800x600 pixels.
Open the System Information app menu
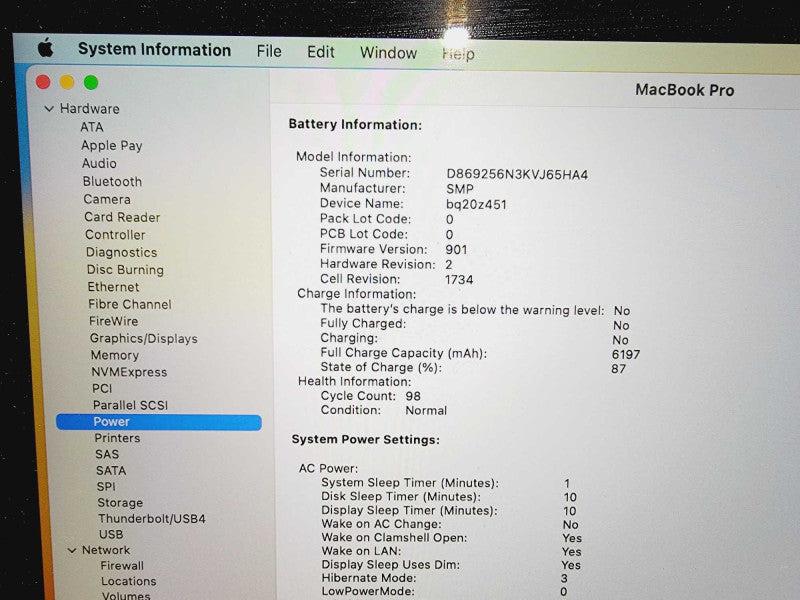click(155, 49)
